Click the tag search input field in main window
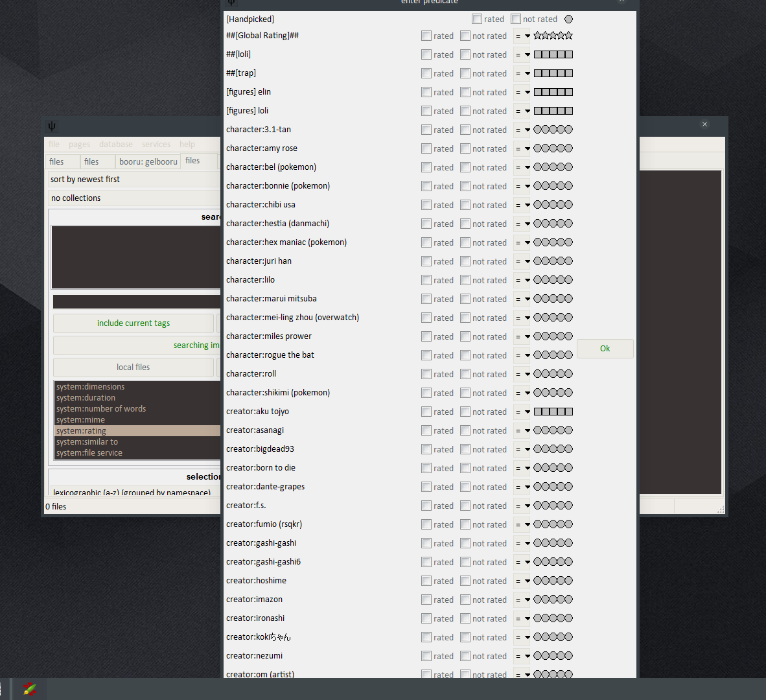 pyautogui.click(x=137, y=301)
